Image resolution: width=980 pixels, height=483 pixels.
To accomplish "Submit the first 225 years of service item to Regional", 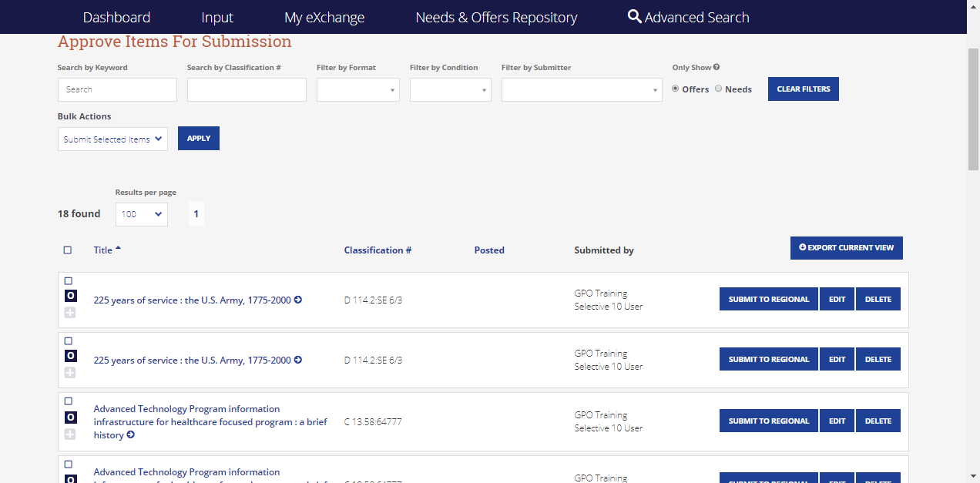I will [769, 299].
